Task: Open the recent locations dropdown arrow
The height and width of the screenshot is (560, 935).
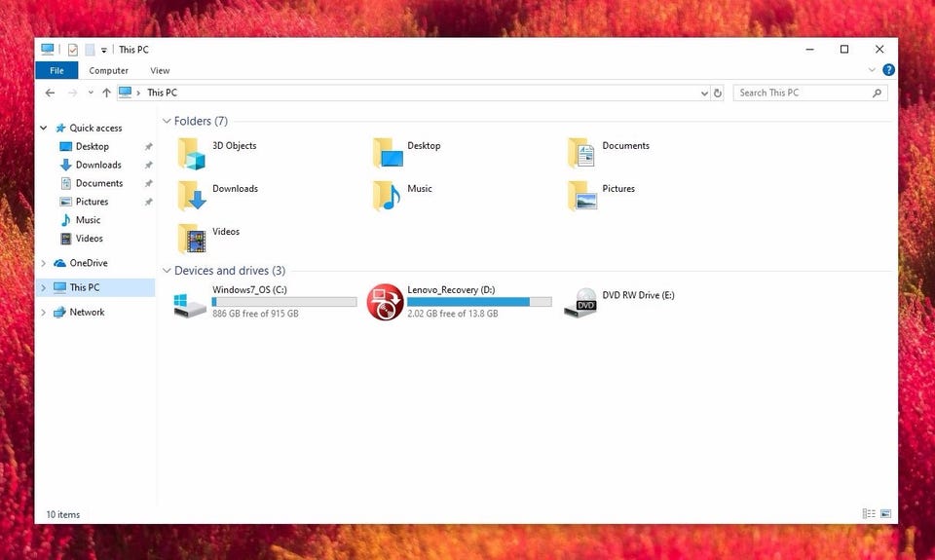Action: [91, 93]
